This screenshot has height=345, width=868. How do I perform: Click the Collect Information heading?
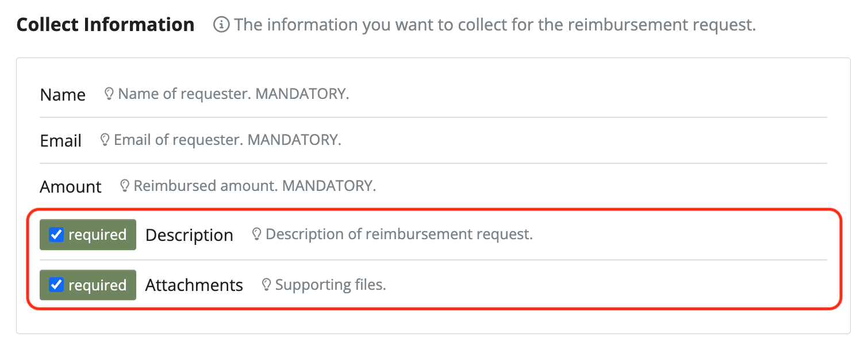[106, 25]
